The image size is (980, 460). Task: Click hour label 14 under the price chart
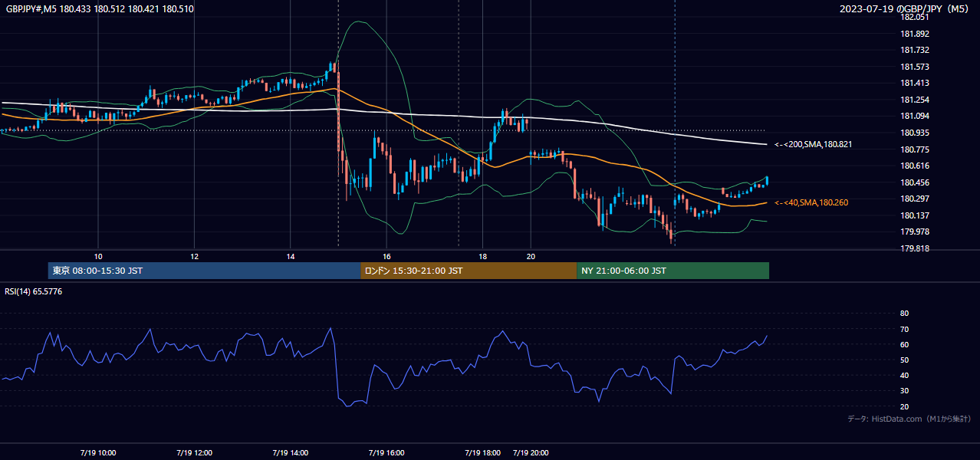coord(291,256)
